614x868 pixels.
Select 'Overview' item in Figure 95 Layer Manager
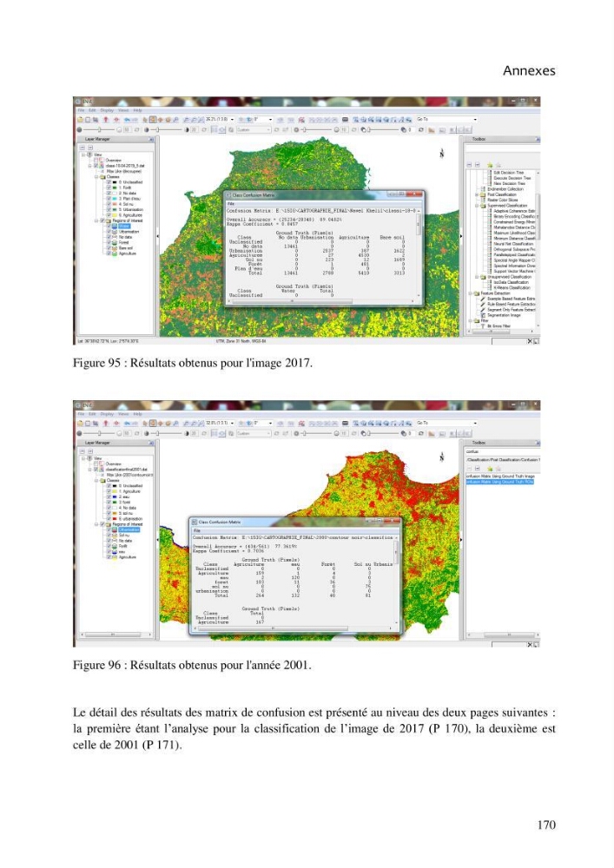[x=114, y=160]
